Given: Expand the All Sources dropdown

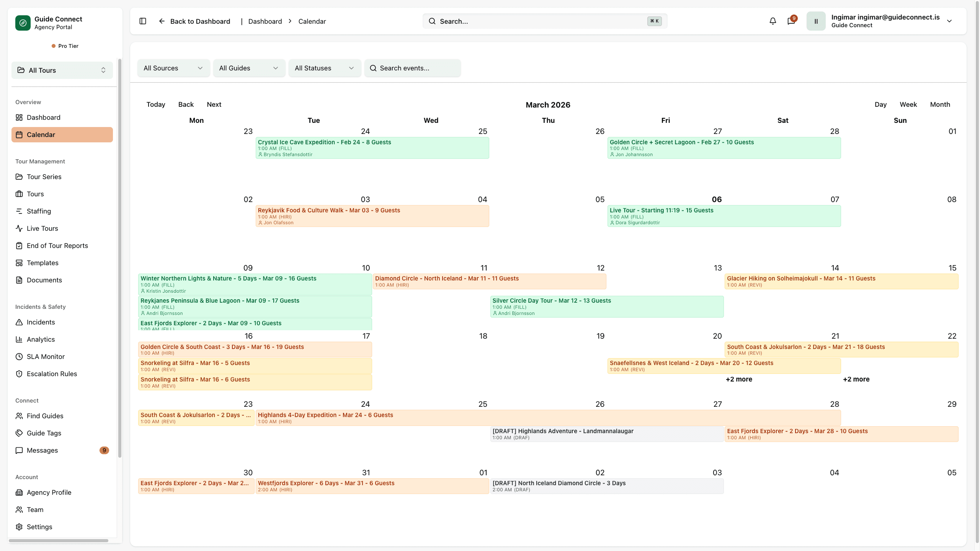Looking at the screenshot, I should [x=173, y=68].
